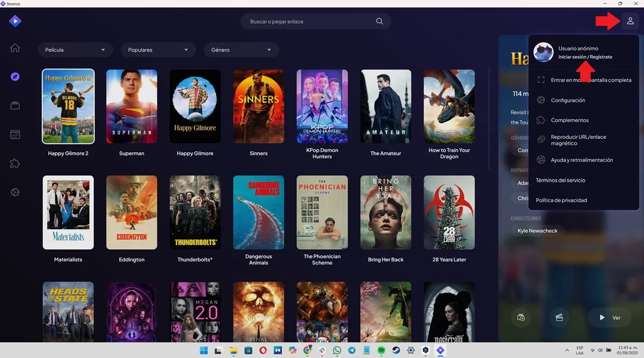Open the Discover compass icon
The image size is (644, 358).
point(15,77)
